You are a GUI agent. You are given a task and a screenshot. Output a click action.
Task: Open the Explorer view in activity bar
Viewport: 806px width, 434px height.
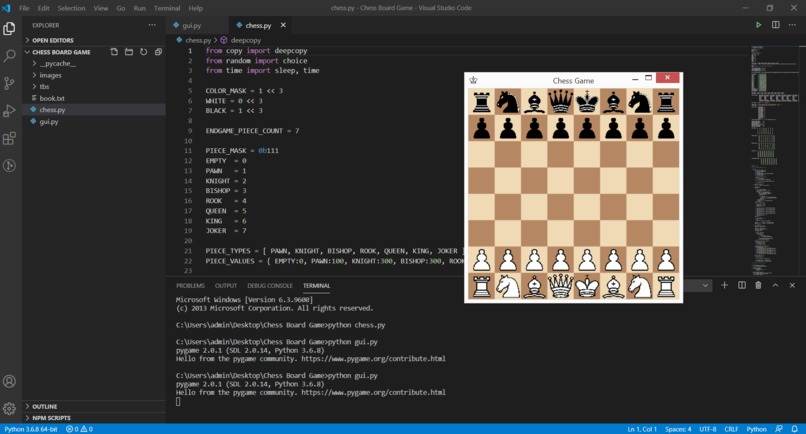(x=9, y=28)
